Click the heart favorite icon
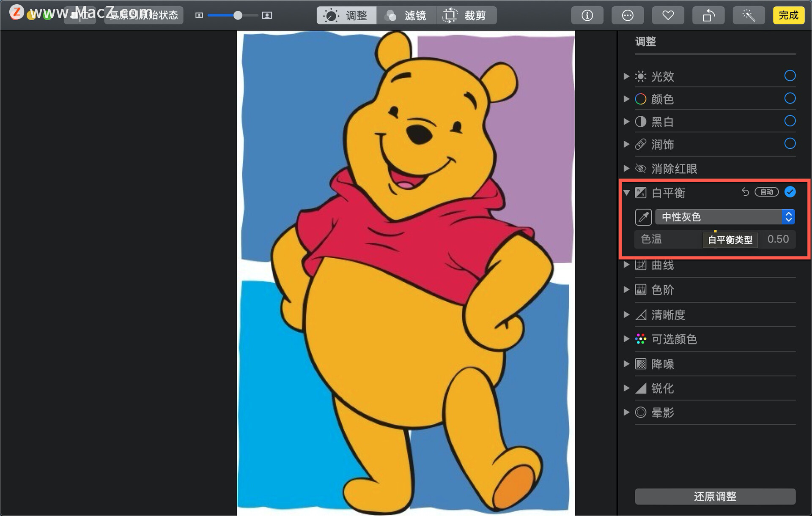Viewport: 812px width, 516px height. [x=668, y=16]
